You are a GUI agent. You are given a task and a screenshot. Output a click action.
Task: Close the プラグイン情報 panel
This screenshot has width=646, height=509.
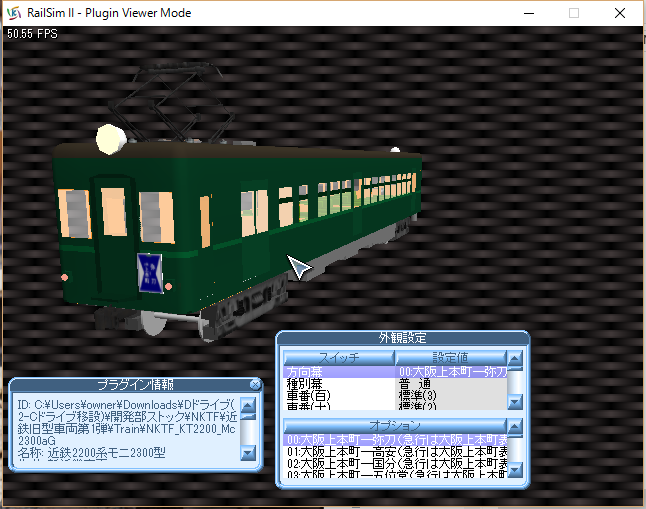pos(255,385)
